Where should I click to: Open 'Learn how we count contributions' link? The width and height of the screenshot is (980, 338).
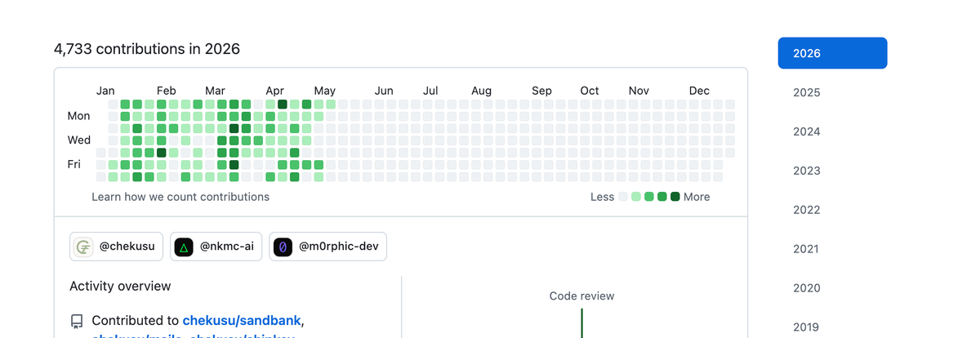coord(180,197)
